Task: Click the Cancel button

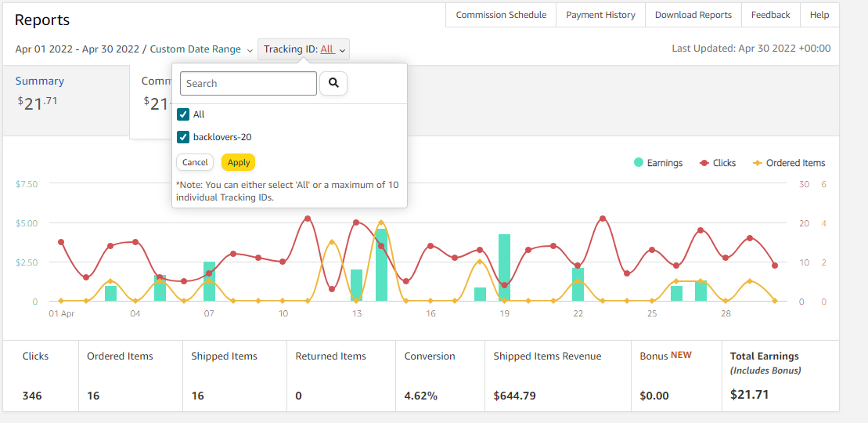Action: pyautogui.click(x=195, y=162)
